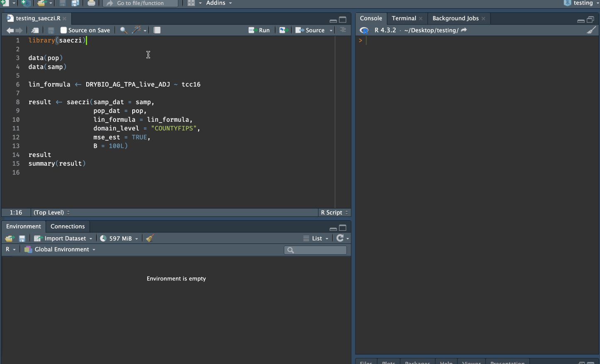Click the Source button
Screen dimensions: 600x364
click(x=311, y=30)
